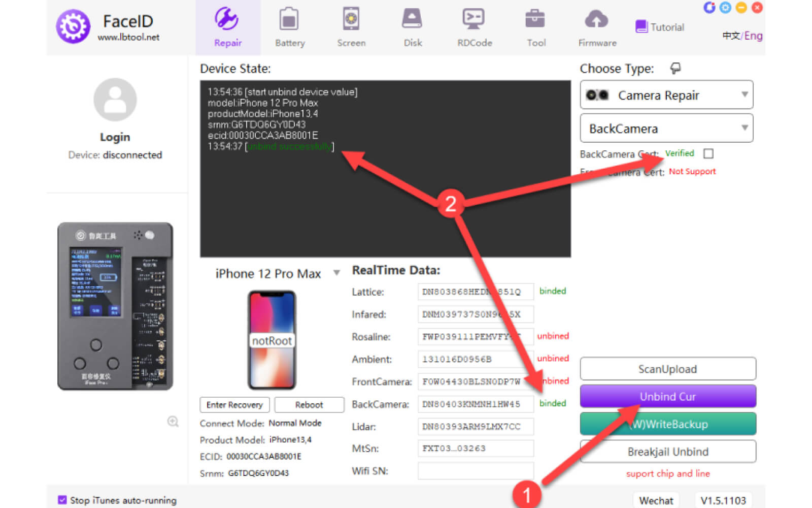
Task: Click the ScanUpload button
Action: pos(668,369)
